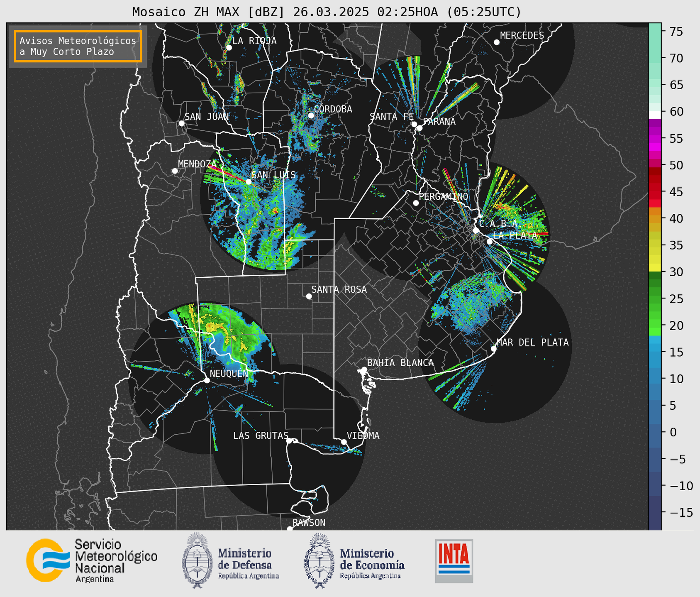Click the Paraná city marker dot
This screenshot has height=597, width=700.
[420, 128]
